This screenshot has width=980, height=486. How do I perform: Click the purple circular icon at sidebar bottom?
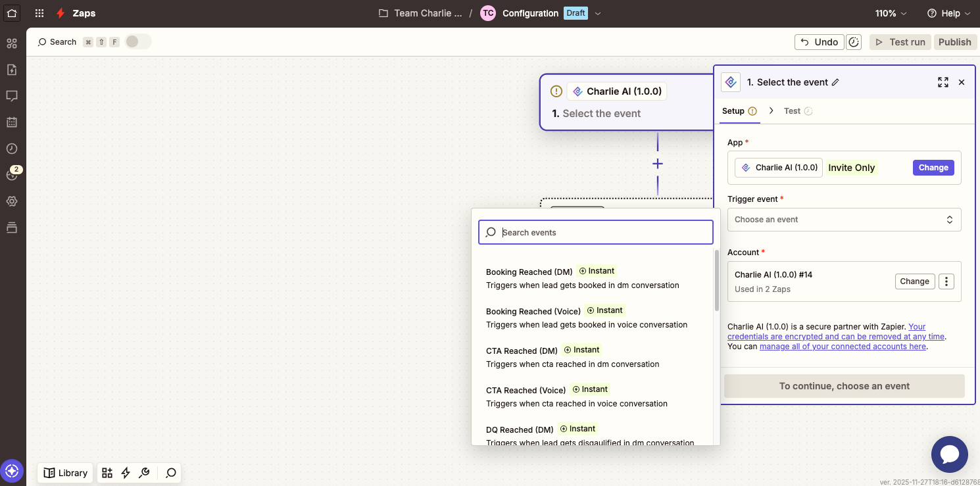click(12, 471)
